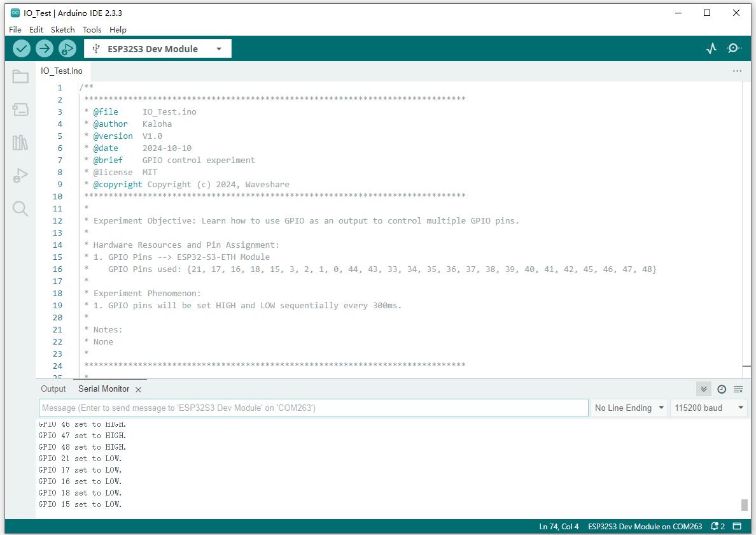The height and width of the screenshot is (535, 756).
Task: Close the Serial Monitor tab
Action: [x=138, y=389]
